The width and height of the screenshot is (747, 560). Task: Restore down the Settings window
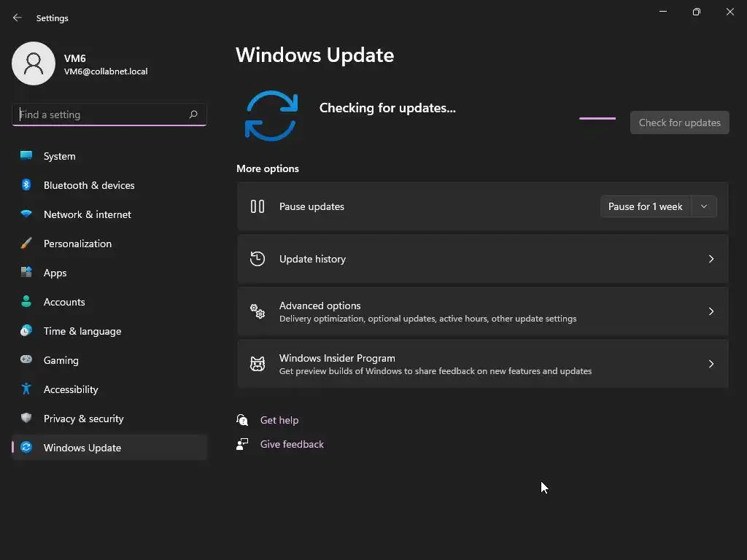click(696, 12)
